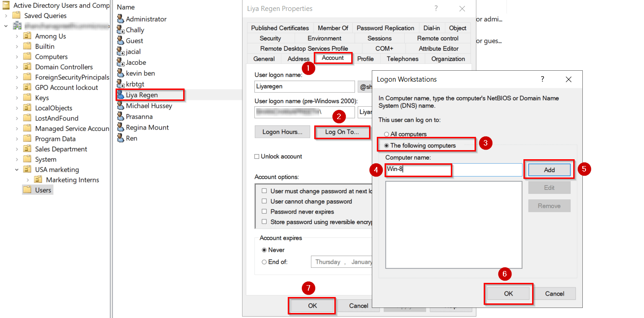Screen dimensions: 644x318
Task: Open the Computers container folder icon
Action: point(27,57)
